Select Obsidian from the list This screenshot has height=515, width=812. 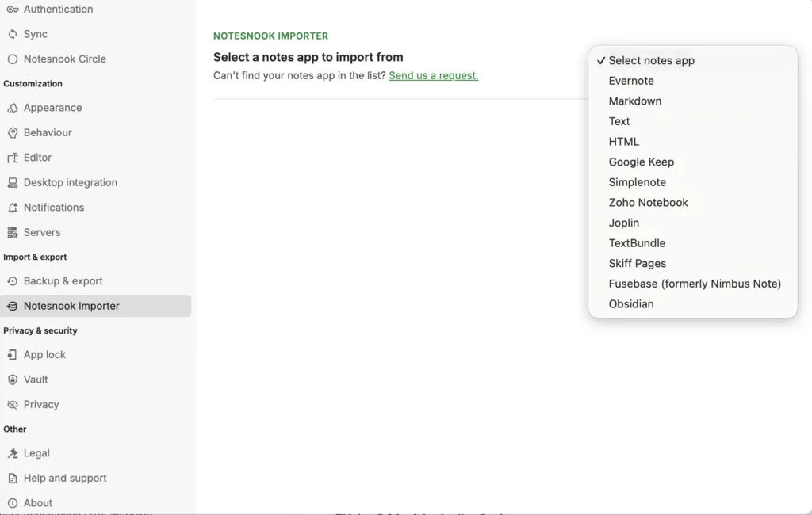coord(693,303)
